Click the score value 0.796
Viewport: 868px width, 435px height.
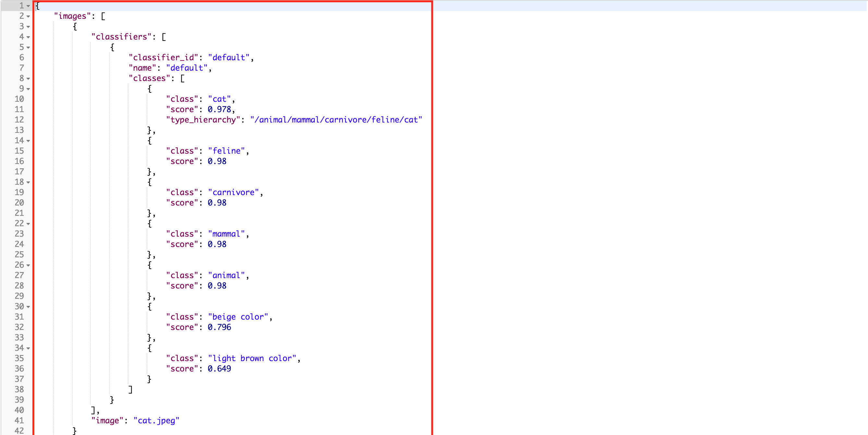219,327
